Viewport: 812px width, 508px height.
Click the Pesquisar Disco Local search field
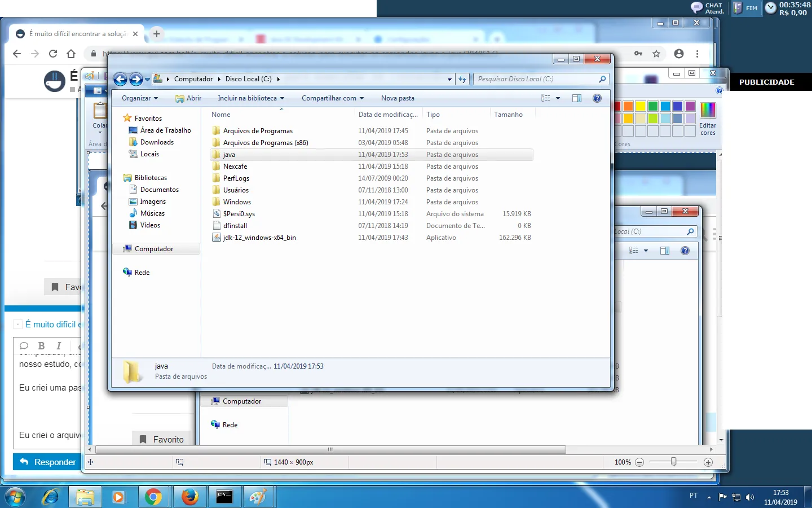pos(536,80)
